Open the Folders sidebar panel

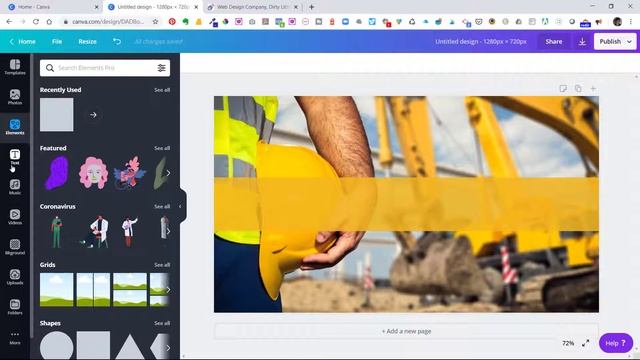[x=15, y=307]
